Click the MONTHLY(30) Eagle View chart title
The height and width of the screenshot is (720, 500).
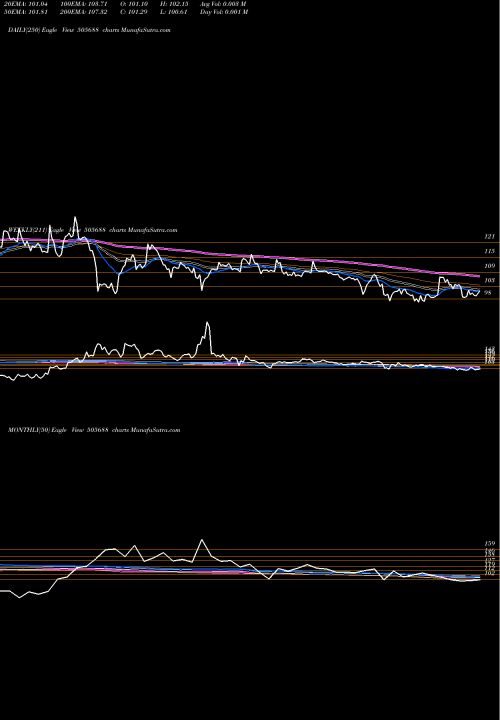click(94, 430)
